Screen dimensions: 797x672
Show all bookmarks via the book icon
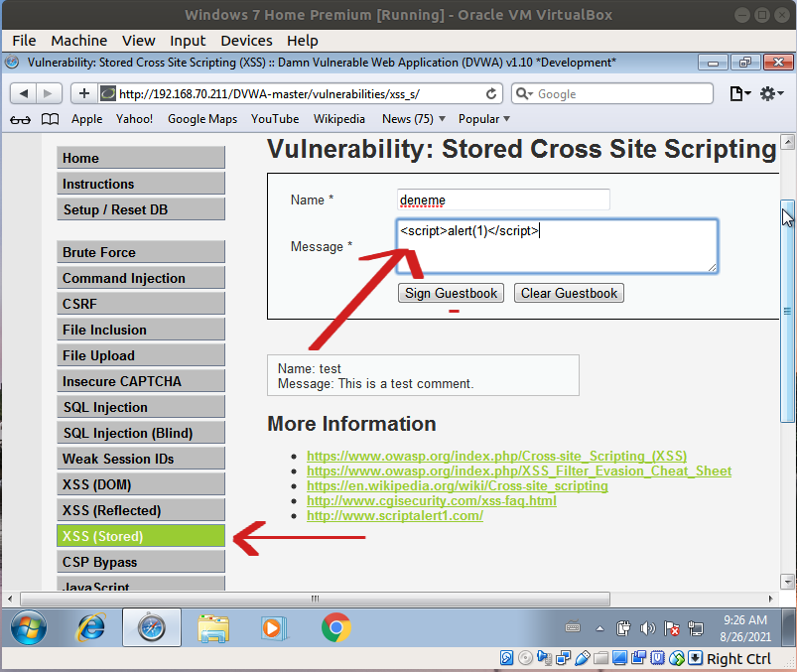pyautogui.click(x=50, y=119)
